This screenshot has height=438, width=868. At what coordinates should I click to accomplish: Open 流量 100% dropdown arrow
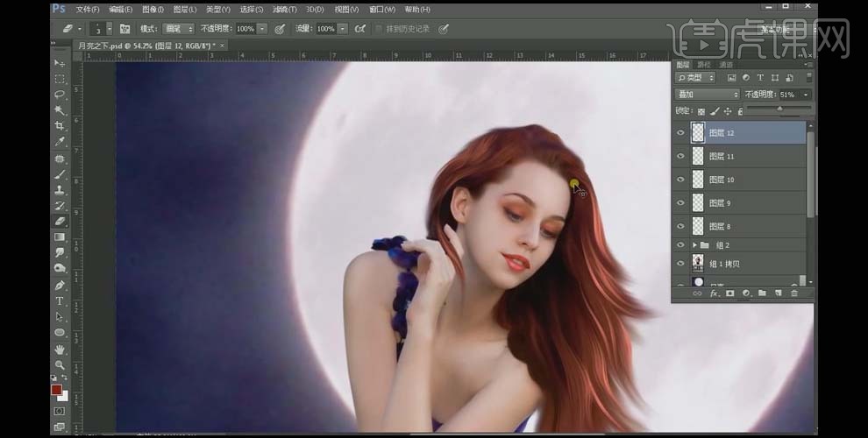(343, 29)
